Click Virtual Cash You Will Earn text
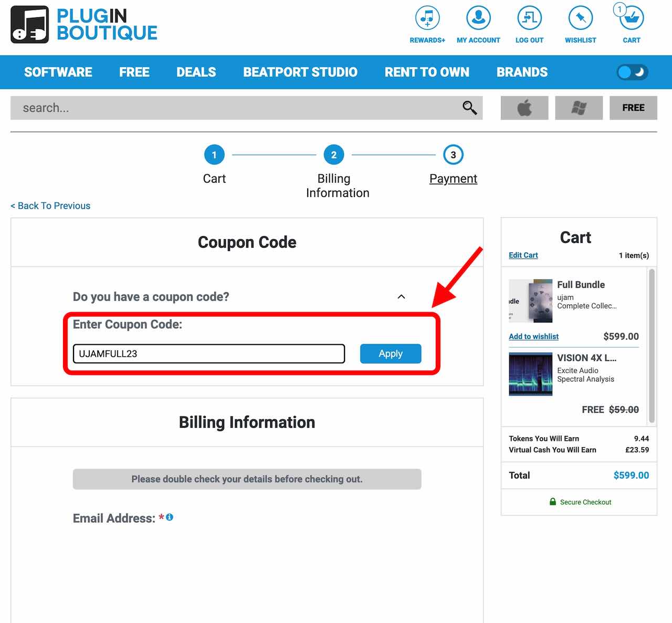Image resolution: width=672 pixels, height=623 pixels. [552, 450]
